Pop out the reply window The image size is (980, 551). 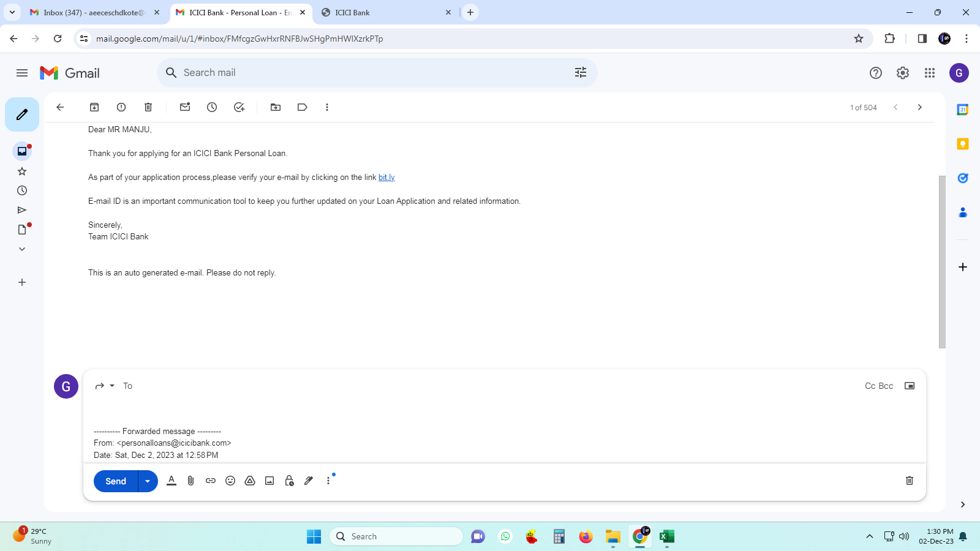pos(910,386)
